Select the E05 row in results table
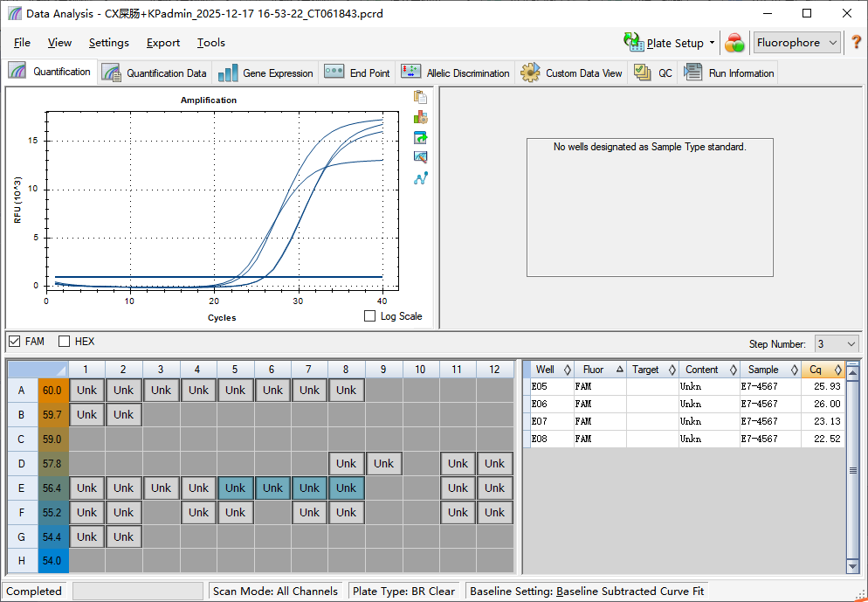Screen dimensions: 868x602 685,386
